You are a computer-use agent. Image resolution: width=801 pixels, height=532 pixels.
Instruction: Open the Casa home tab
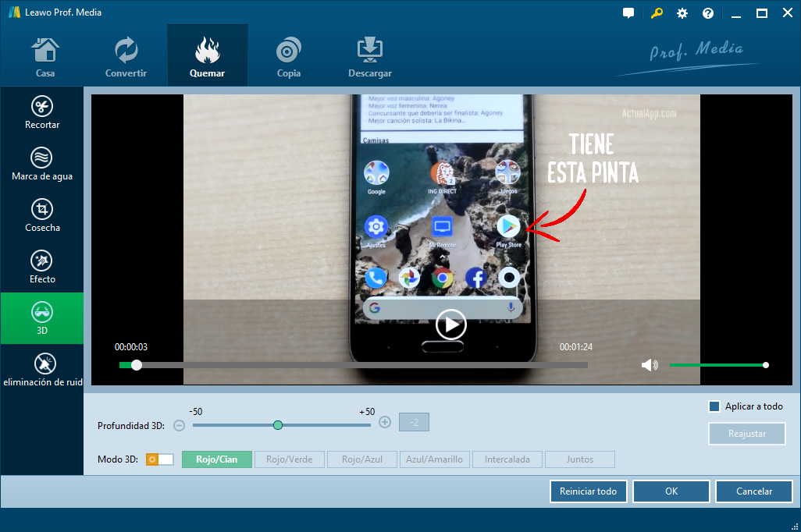(x=45, y=56)
